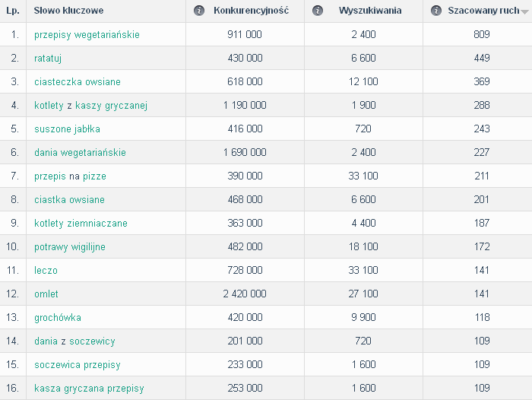532x400 pixels.
Task: Open the potrawy wigilijne link
Action: [x=70, y=247]
